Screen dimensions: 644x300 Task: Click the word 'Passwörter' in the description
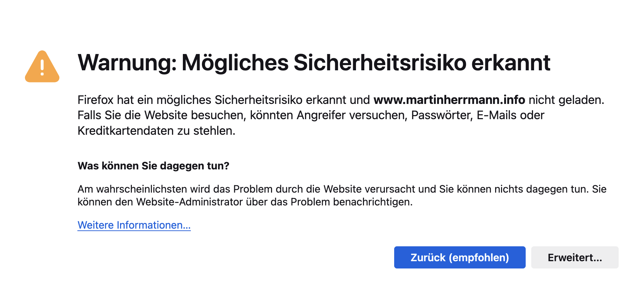[x=442, y=115]
